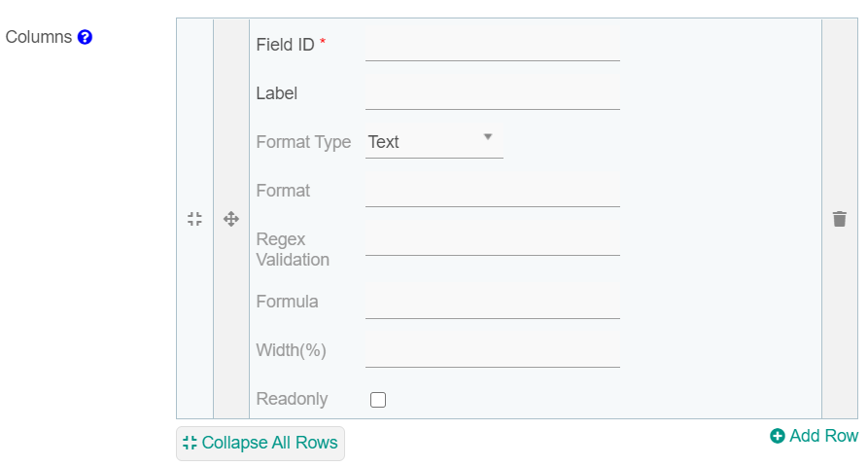This screenshot has height=466, width=868.
Task: Collapse this row using the left collapse icon
Action: (194, 219)
